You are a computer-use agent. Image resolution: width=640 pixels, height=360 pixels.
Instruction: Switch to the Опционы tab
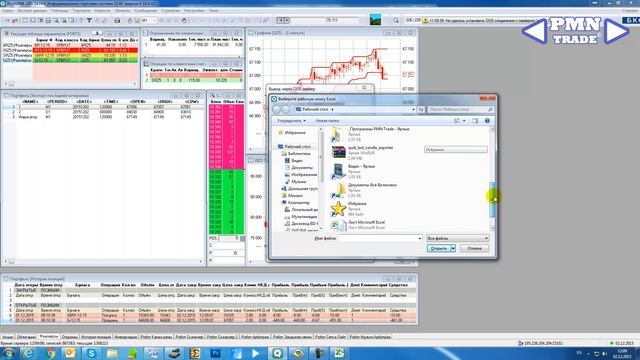coord(69,337)
